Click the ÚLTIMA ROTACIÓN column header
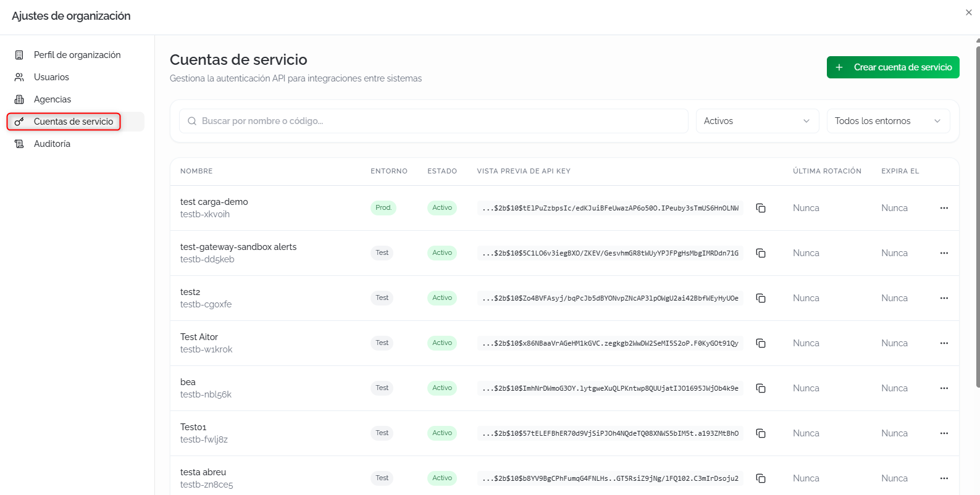 [x=827, y=171]
